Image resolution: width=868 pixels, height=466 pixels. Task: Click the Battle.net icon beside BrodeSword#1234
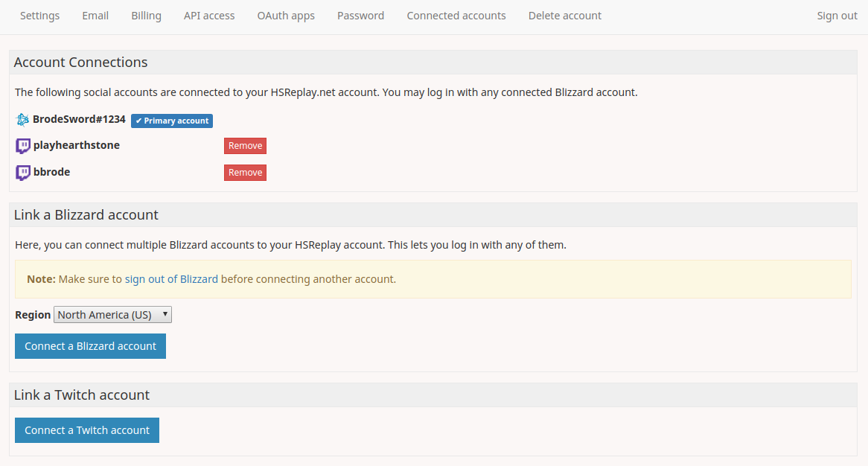pyautogui.click(x=22, y=120)
